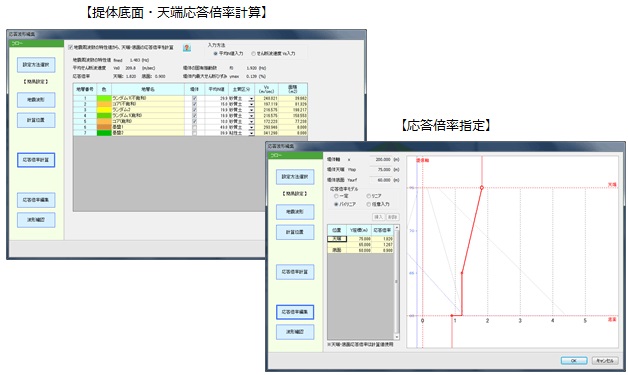Toggle the checkbox for calculating crest and base response ratios
Image resolution: width=628 pixels, height=375 pixels.
tap(71, 47)
